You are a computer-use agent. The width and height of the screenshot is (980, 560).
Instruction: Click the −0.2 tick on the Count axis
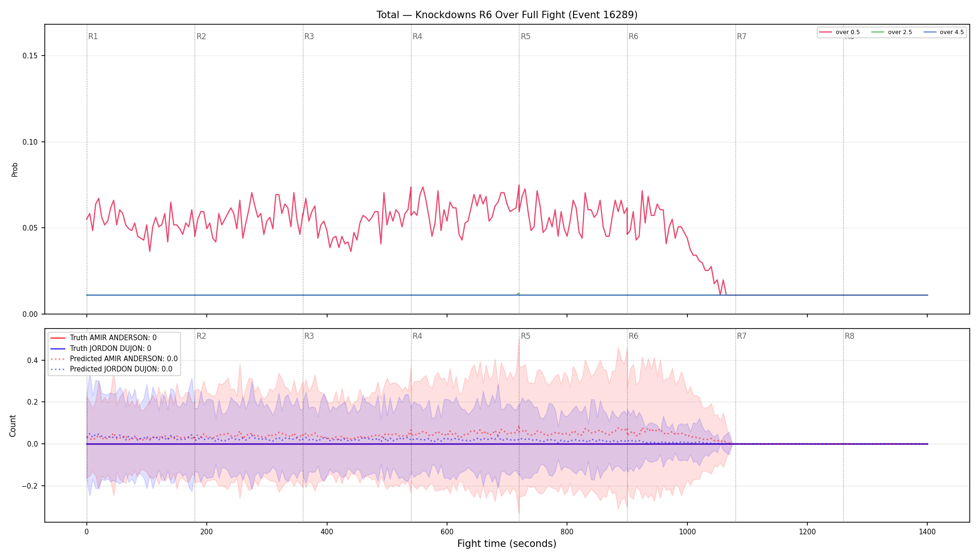click(29, 486)
